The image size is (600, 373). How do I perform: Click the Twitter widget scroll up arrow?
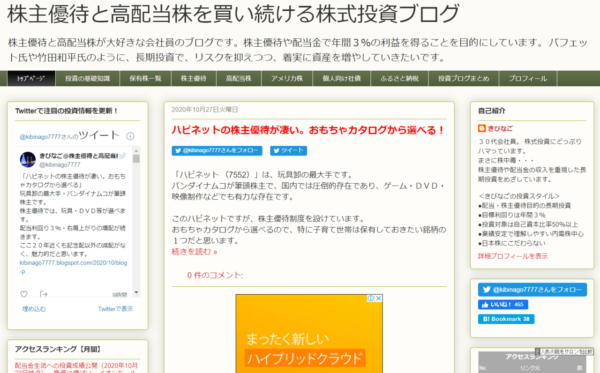click(136, 150)
